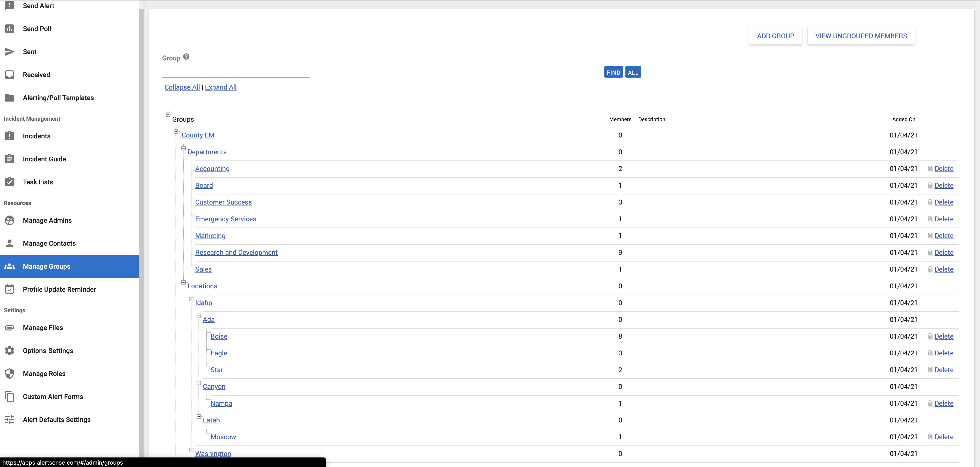Click trash icon in the Nampa row
The height and width of the screenshot is (467, 980).
930,403
